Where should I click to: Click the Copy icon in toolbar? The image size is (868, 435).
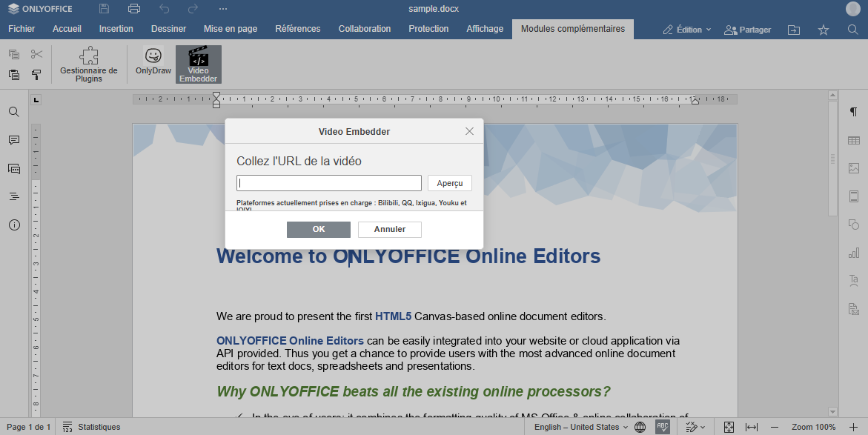[x=14, y=54]
